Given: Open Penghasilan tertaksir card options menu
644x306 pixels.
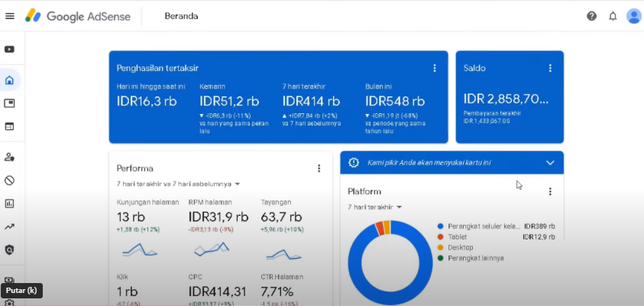Looking at the screenshot, I should (x=435, y=68).
